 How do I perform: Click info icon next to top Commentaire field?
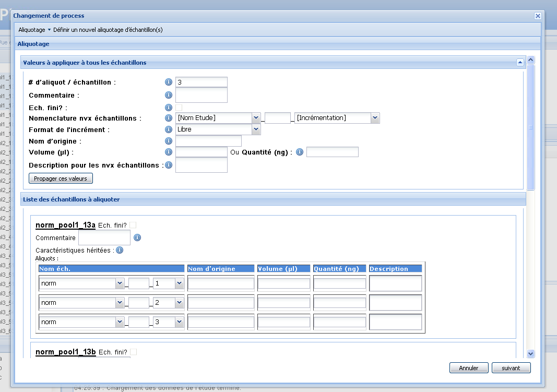[169, 95]
